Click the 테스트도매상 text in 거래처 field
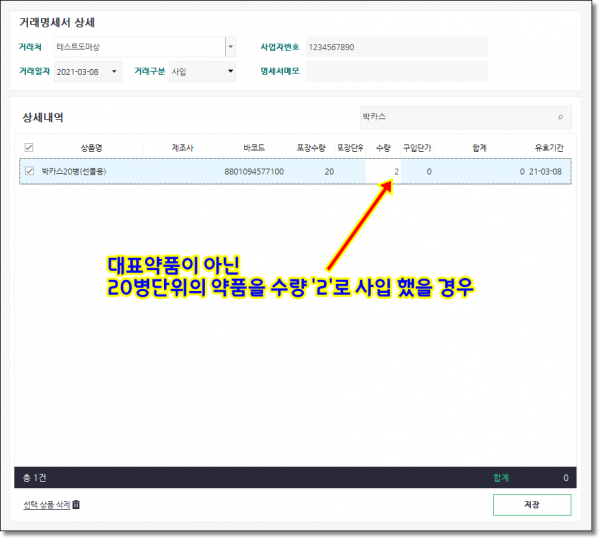 coord(85,47)
